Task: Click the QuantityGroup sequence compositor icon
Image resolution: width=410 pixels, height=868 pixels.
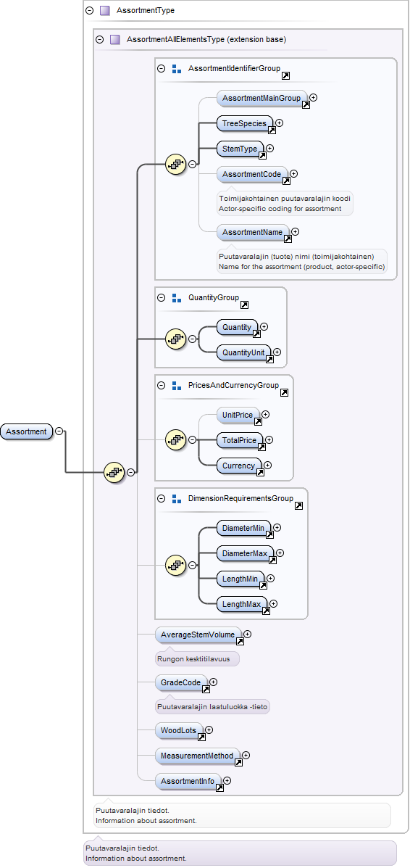Action: [x=176, y=339]
